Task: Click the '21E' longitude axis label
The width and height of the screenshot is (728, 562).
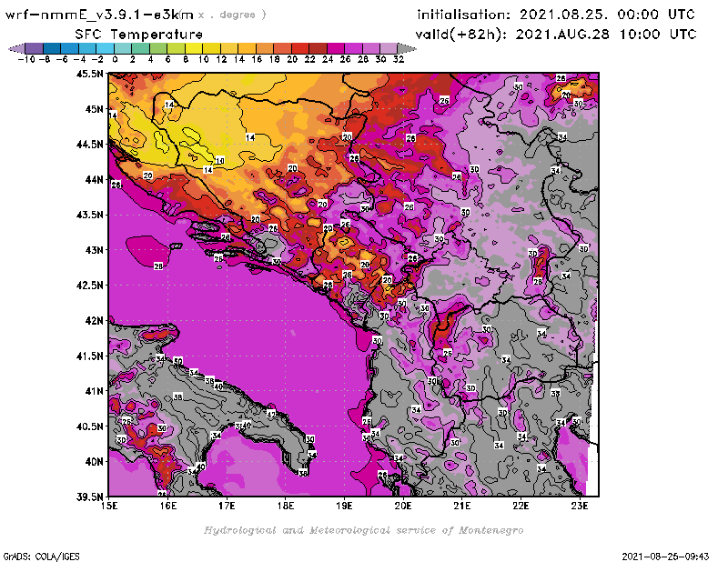Action: (x=462, y=506)
